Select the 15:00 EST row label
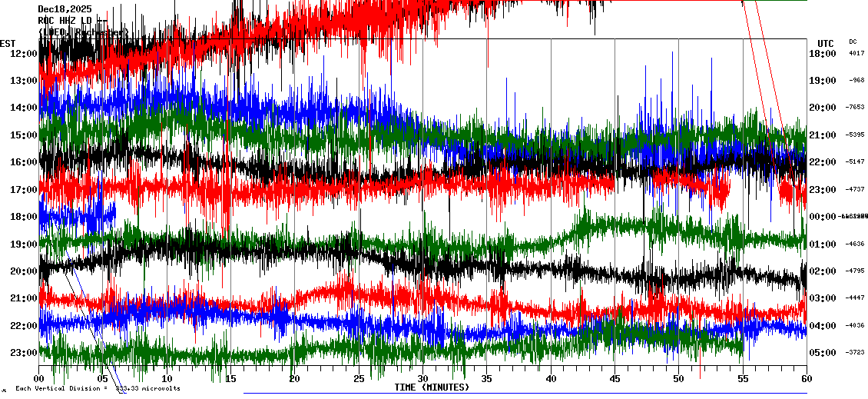The width and height of the screenshot is (868, 399). 25,135
